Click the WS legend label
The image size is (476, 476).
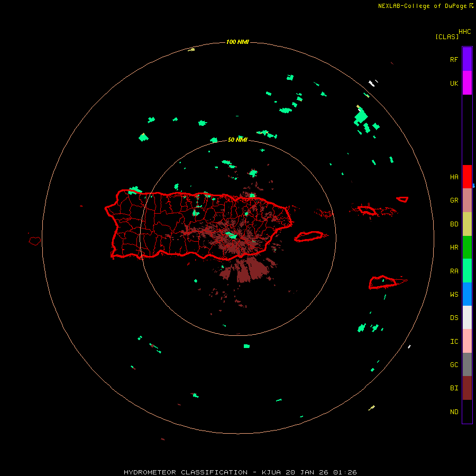click(x=454, y=294)
